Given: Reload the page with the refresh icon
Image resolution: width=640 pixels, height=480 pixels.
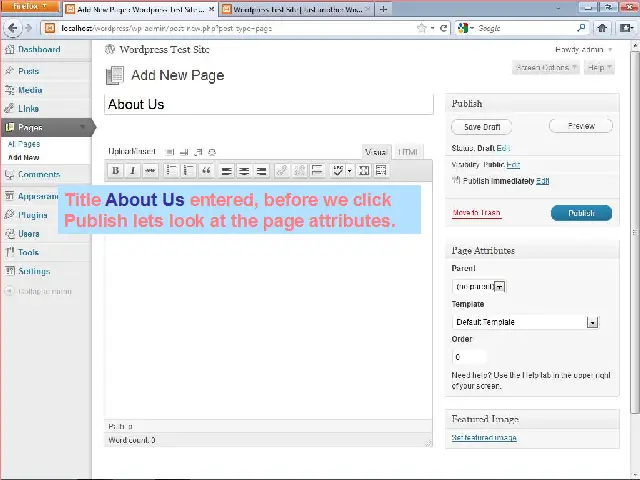Looking at the screenshot, I should 443,28.
